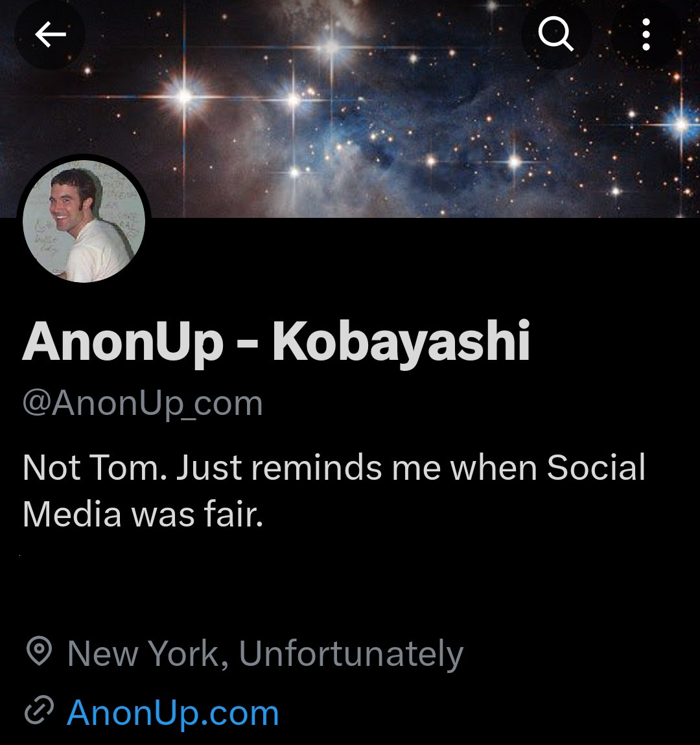This screenshot has width=700, height=745.
Task: Open the three-dot more options menu
Action: click(646, 34)
